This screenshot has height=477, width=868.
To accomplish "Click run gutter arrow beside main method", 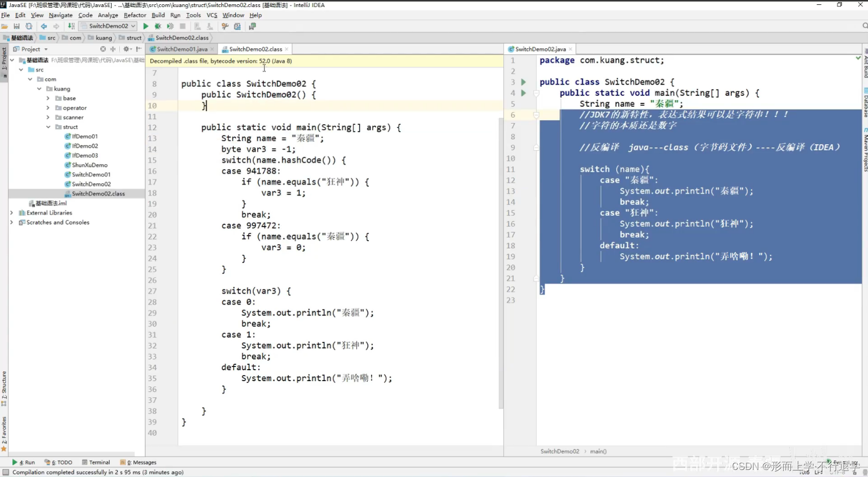I will (x=524, y=93).
